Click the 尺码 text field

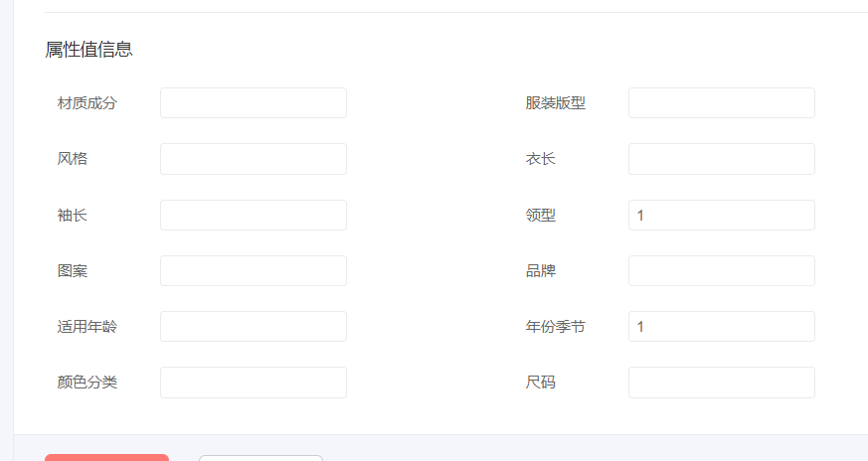click(721, 383)
